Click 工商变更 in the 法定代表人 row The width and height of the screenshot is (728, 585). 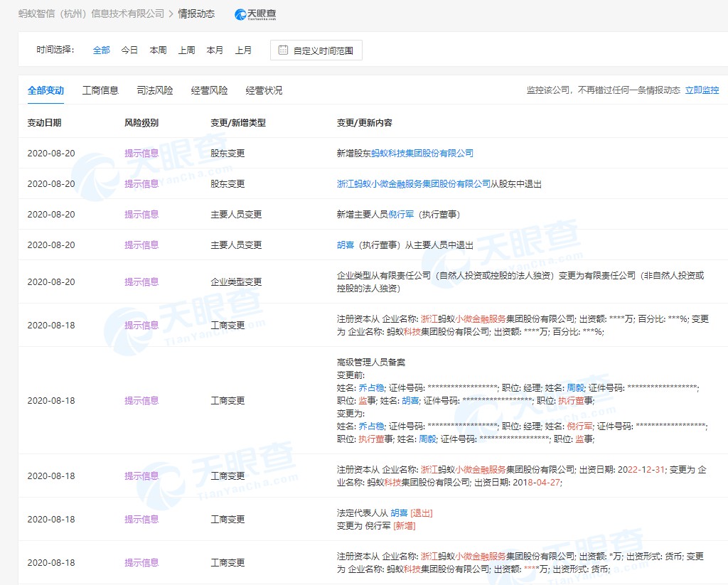[x=227, y=520]
